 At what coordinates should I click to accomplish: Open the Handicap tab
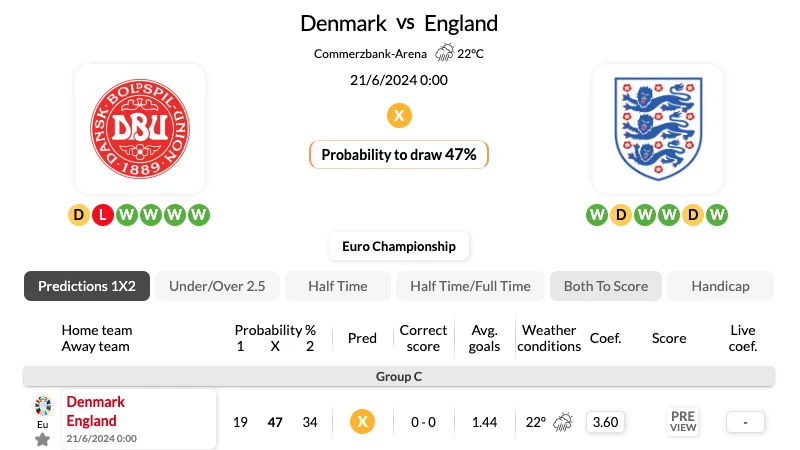coord(720,286)
